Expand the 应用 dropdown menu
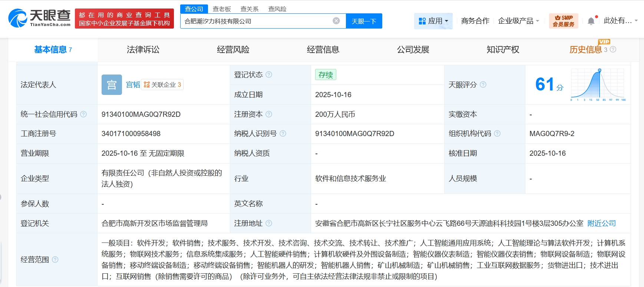This screenshot has height=287, width=644. 433,21
